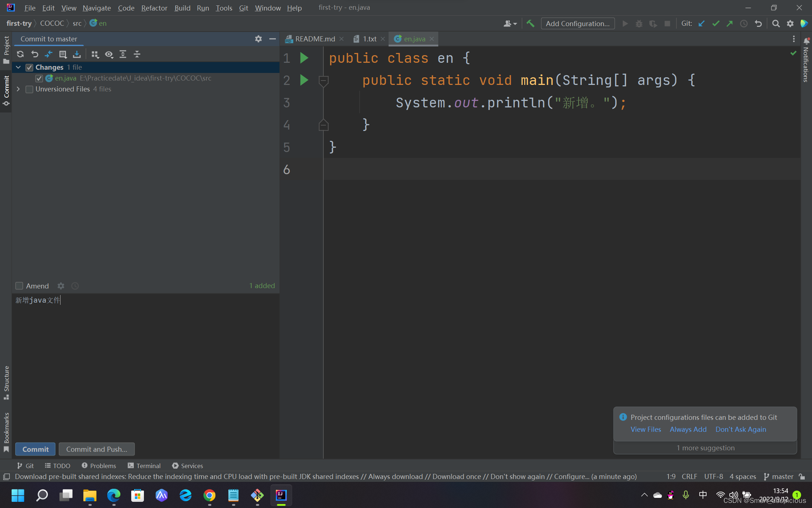Check the Unversioned Files checkbox
This screenshot has width=812, height=508.
[29, 89]
